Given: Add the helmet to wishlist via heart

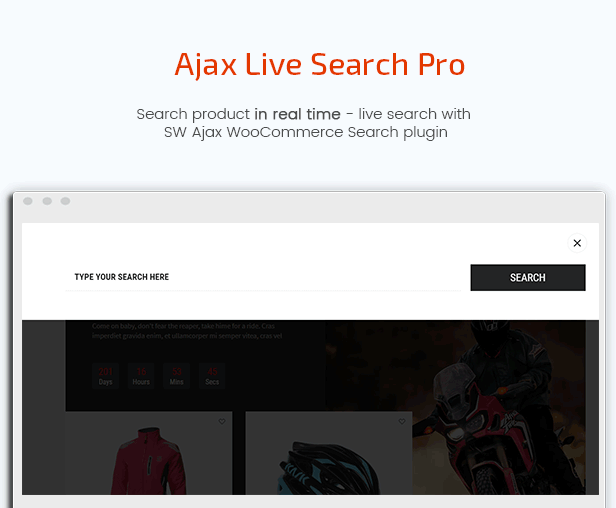Looking at the screenshot, I should point(402,421).
